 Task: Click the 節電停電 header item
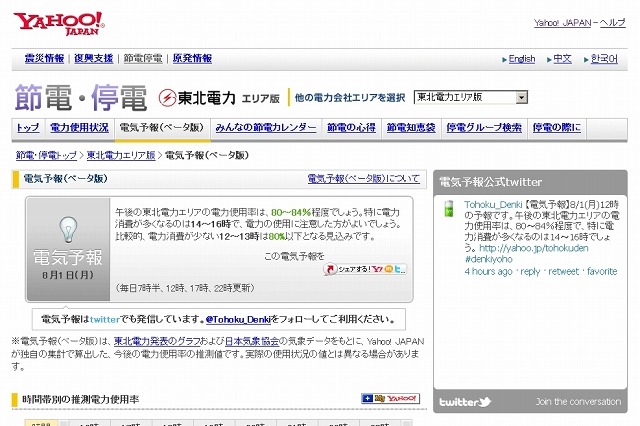[x=143, y=58]
